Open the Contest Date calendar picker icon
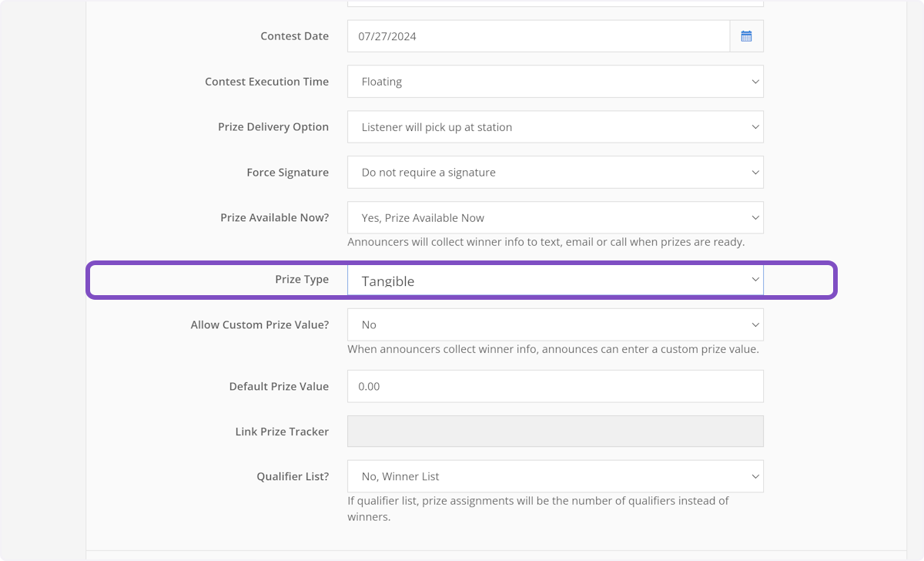The image size is (924, 561). click(x=746, y=36)
